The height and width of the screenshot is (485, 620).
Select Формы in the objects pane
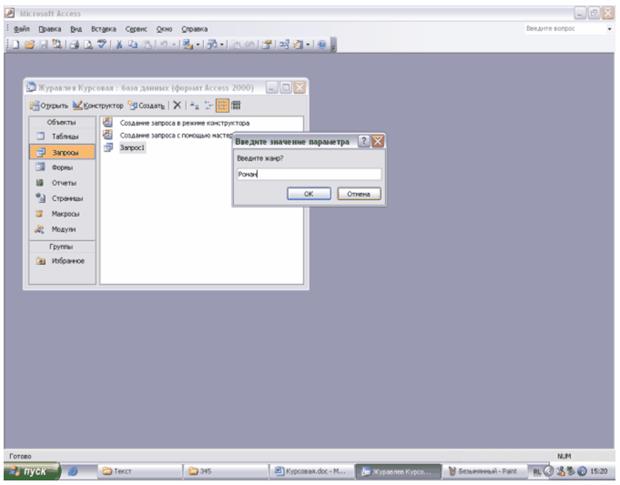coord(62,168)
